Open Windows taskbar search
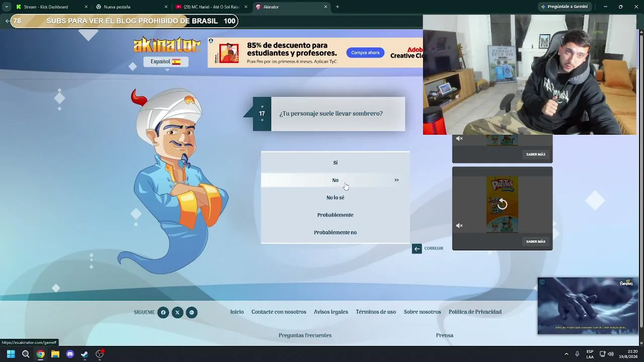 [26, 354]
